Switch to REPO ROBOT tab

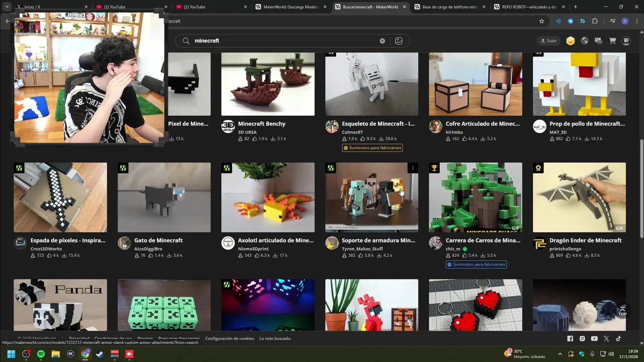point(529,7)
